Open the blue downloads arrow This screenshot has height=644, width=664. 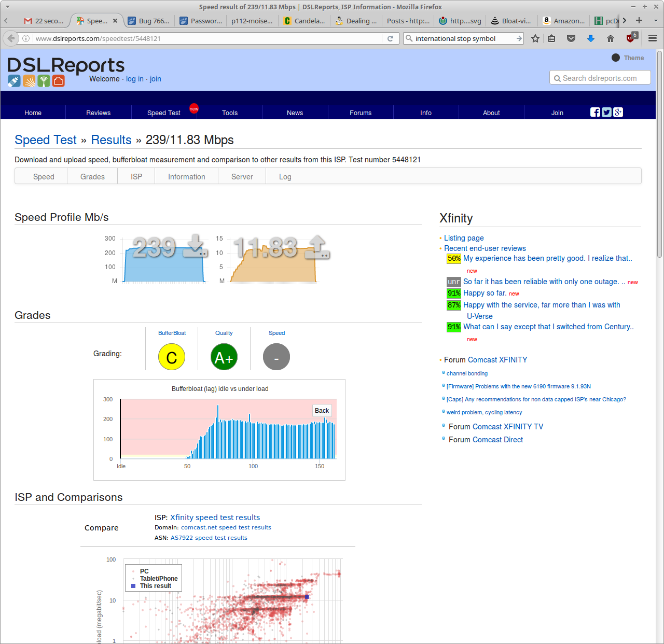(591, 38)
